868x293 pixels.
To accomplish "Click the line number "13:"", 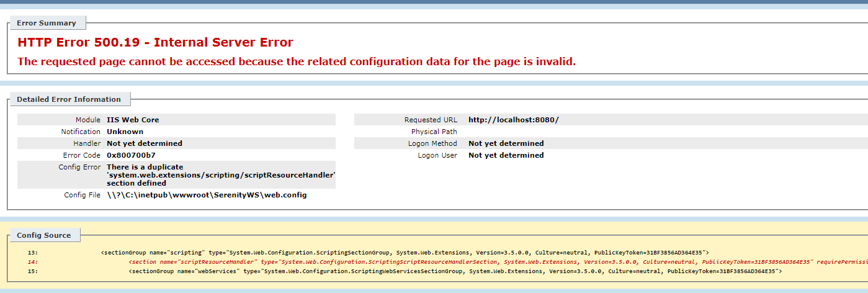I will 33,253.
